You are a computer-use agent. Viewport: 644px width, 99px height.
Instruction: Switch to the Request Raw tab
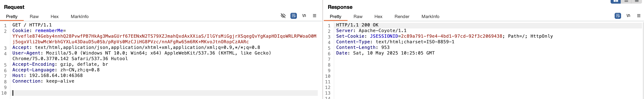point(34,16)
